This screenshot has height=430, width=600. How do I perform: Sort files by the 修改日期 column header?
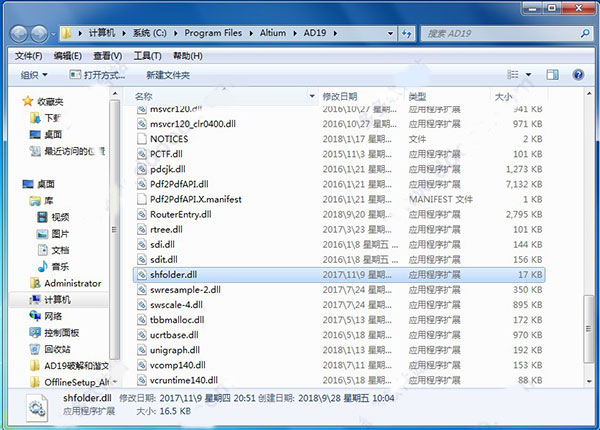[340, 96]
